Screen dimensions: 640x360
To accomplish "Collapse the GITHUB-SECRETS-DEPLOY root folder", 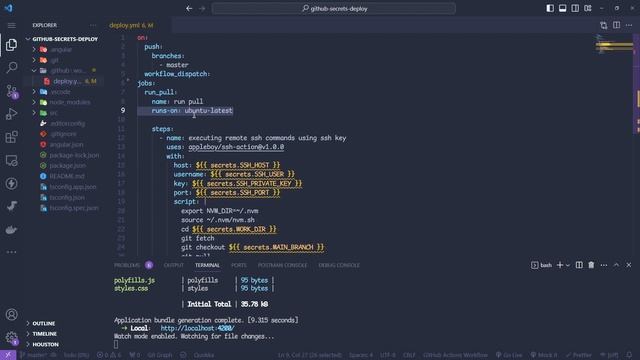I will pos(64,39).
